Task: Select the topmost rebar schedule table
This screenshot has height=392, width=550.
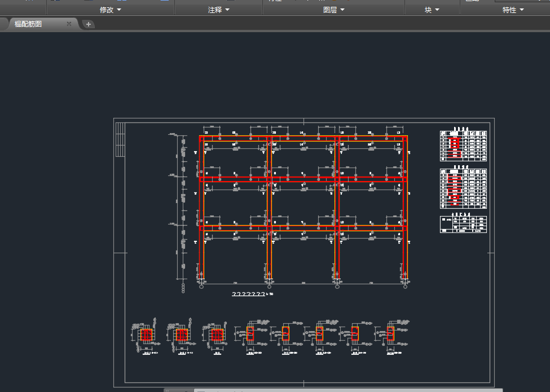Action: click(x=463, y=146)
